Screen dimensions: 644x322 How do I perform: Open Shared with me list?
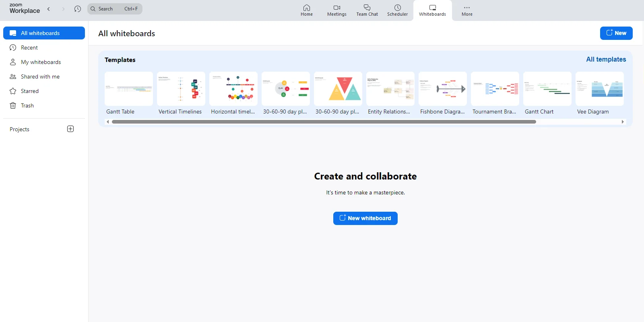[x=40, y=76]
